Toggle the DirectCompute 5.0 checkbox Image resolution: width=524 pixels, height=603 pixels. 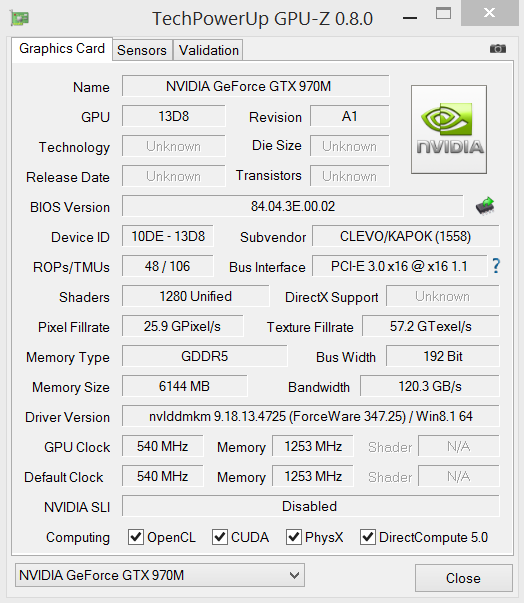tap(368, 537)
